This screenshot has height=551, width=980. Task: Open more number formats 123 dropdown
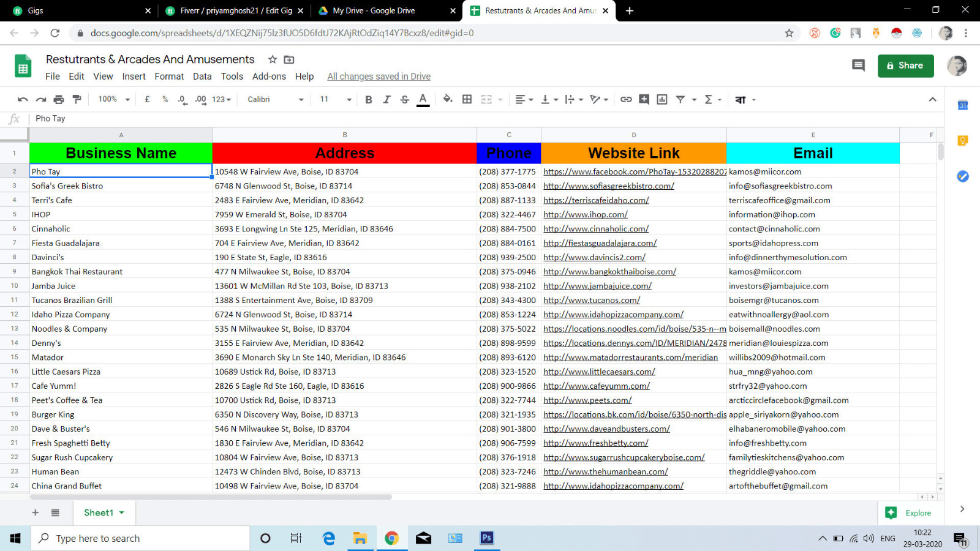point(221,99)
